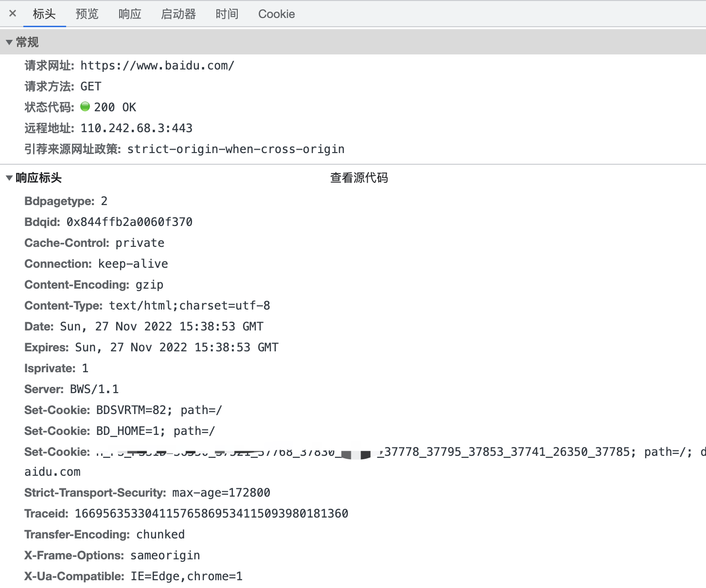Click the Content-Type text/html;charset=utf-8 value
706x588 pixels.
[190, 306]
